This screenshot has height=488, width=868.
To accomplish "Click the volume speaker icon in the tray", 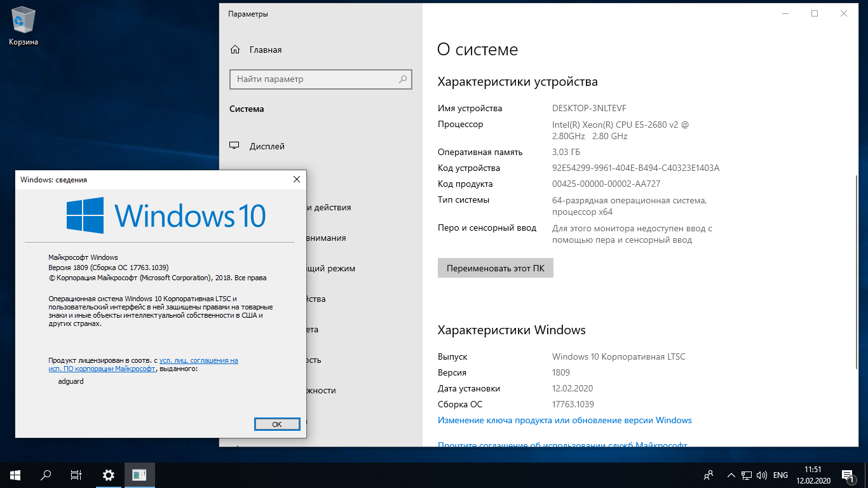I will click(x=763, y=475).
